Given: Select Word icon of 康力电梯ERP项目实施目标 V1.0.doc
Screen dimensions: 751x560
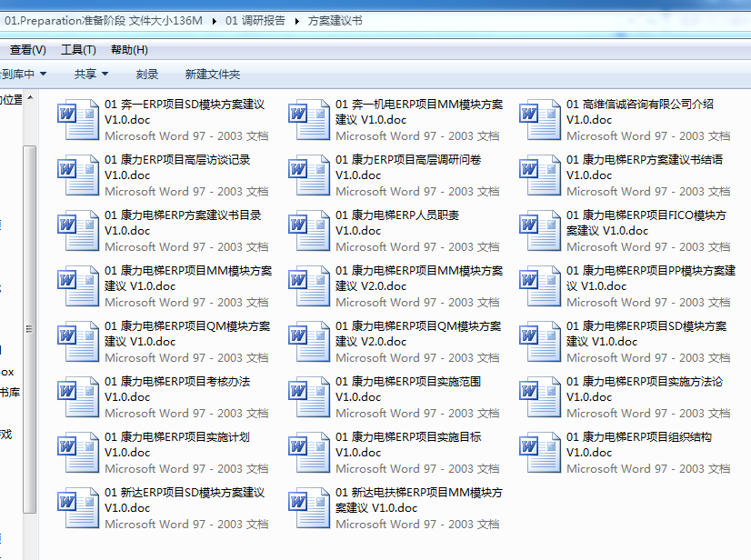Looking at the screenshot, I should [x=309, y=453].
